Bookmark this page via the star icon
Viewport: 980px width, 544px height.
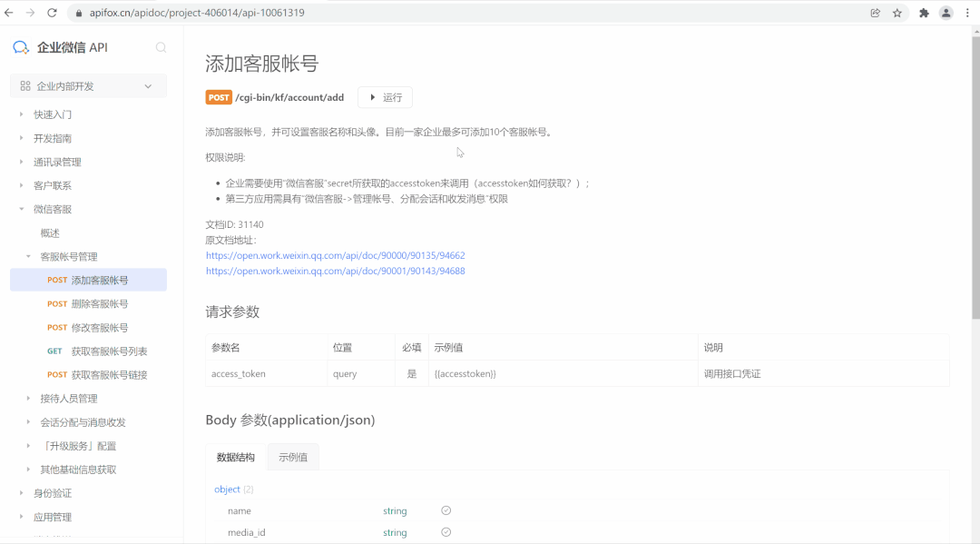pos(896,13)
